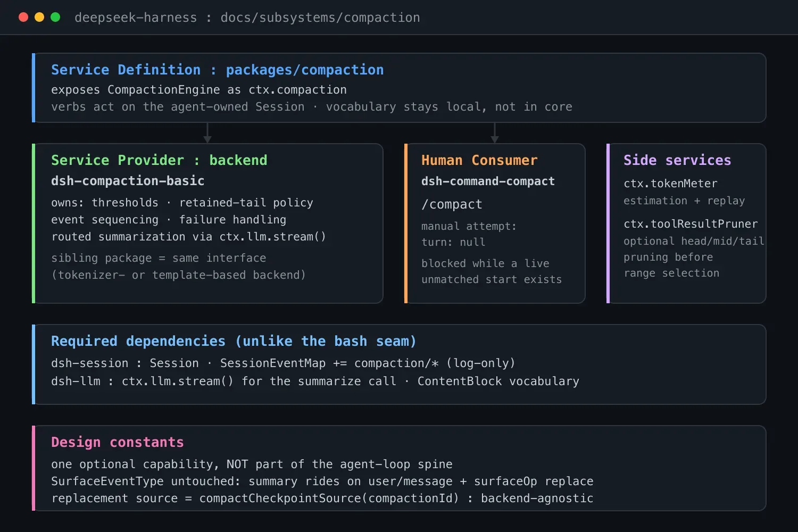The image size is (798, 532).
Task: Select 'Required dependencies (unlike the bash seam)' heading
Action: (x=234, y=341)
